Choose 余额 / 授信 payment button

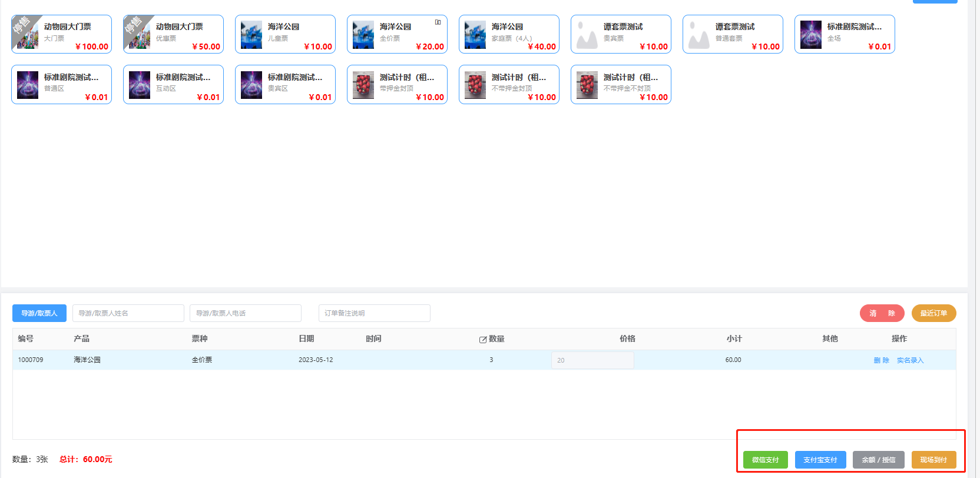(878, 460)
